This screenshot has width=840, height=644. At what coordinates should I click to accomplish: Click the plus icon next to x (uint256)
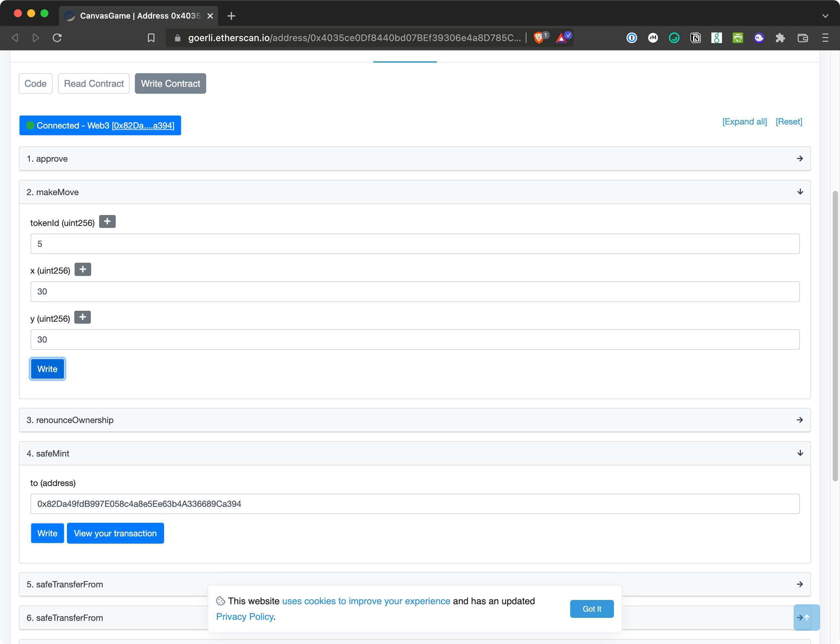83,269
